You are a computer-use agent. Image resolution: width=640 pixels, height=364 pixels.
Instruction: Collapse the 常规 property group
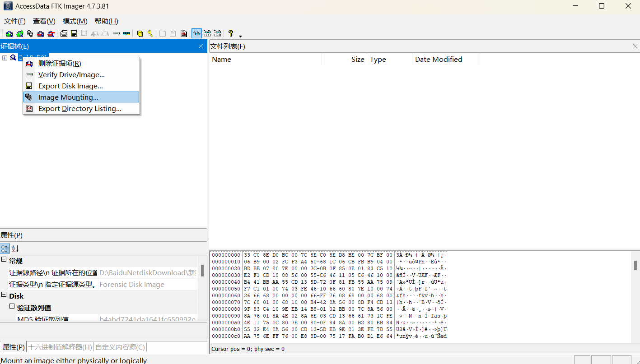[4, 260]
